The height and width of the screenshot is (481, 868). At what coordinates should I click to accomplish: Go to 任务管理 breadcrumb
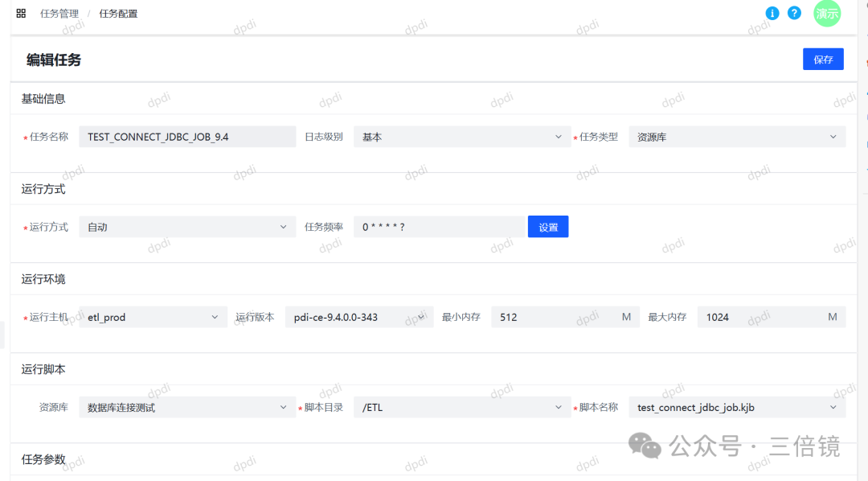[x=59, y=14]
